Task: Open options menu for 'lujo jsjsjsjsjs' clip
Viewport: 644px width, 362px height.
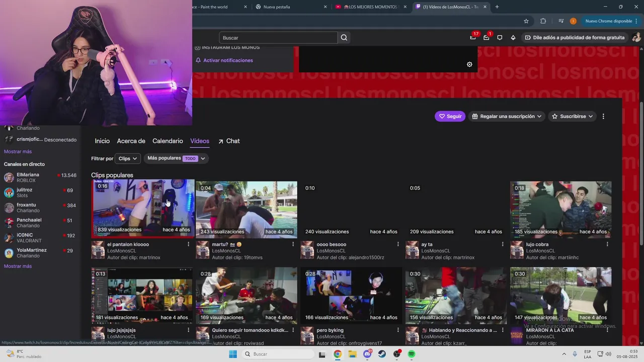Action: (189, 330)
